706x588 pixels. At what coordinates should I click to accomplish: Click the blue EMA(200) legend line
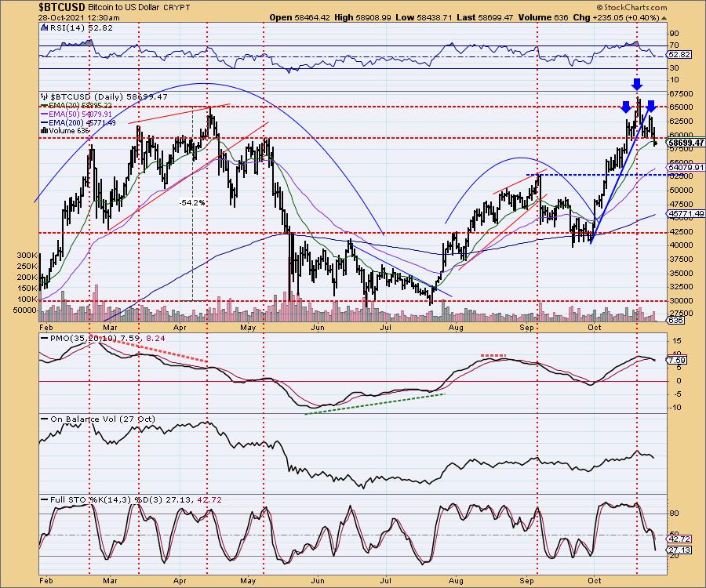tap(44, 123)
